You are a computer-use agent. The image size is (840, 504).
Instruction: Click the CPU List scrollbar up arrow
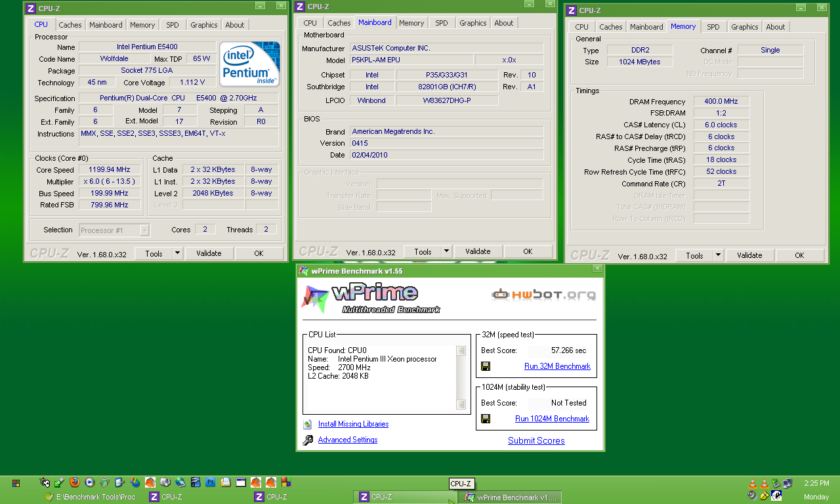(x=461, y=351)
